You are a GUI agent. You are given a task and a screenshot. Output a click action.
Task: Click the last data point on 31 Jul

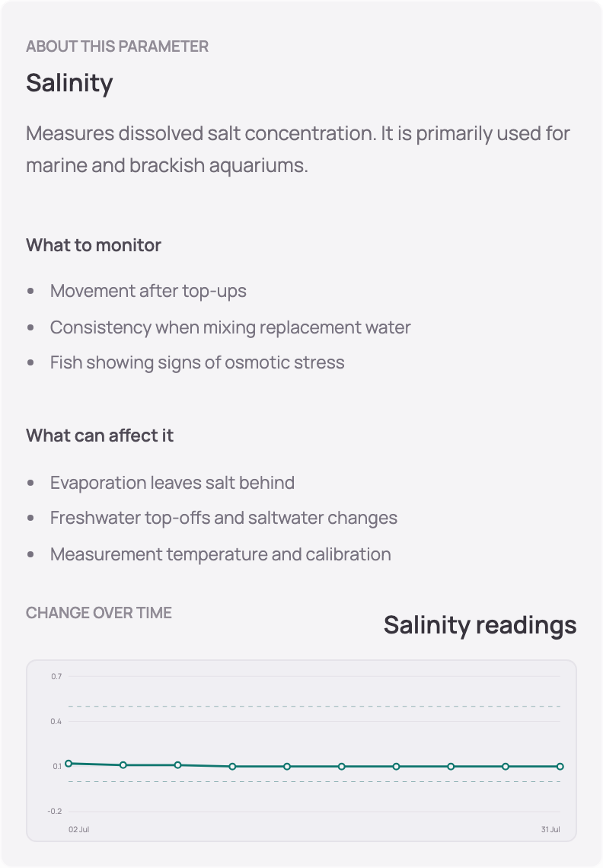pos(560,767)
